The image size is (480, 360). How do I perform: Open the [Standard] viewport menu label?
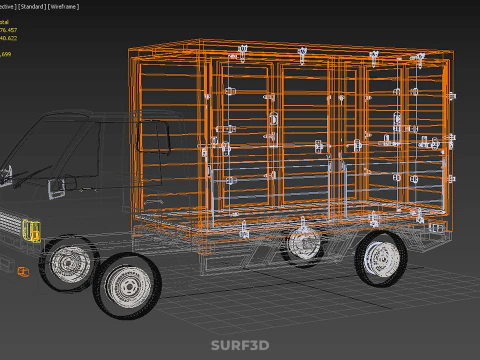pyautogui.click(x=32, y=7)
